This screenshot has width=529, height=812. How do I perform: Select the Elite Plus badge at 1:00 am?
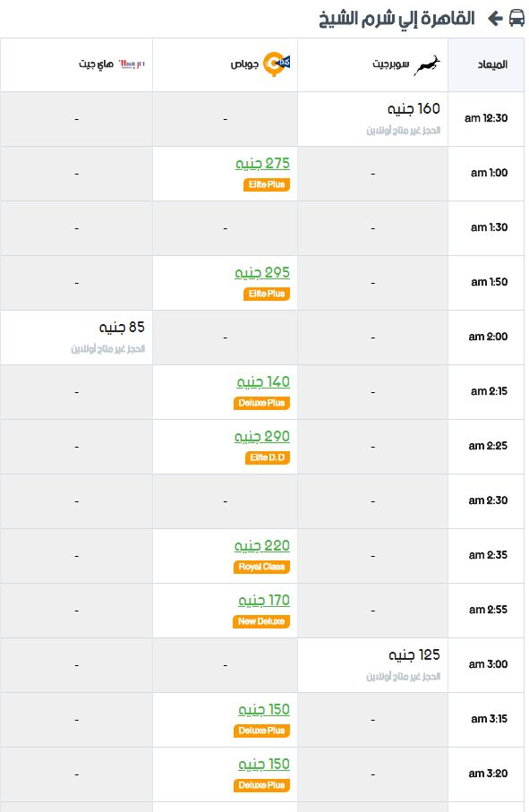tap(267, 185)
